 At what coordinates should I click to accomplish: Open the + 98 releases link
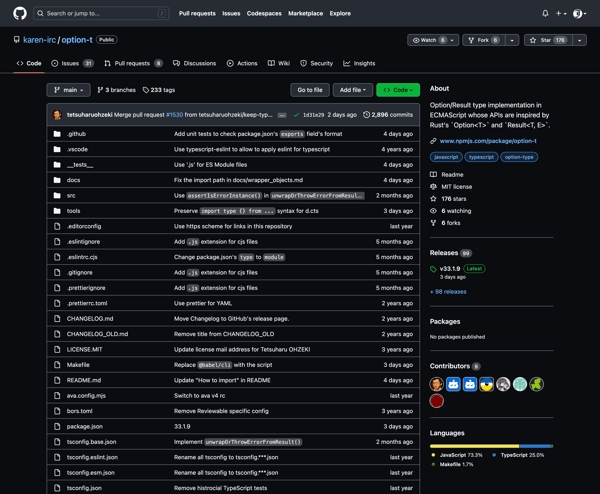pyautogui.click(x=448, y=292)
